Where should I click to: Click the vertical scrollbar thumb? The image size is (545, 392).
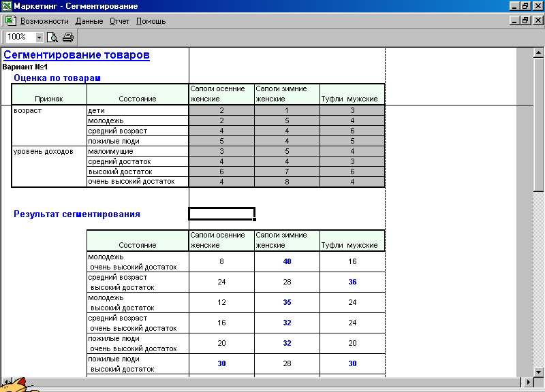538,125
